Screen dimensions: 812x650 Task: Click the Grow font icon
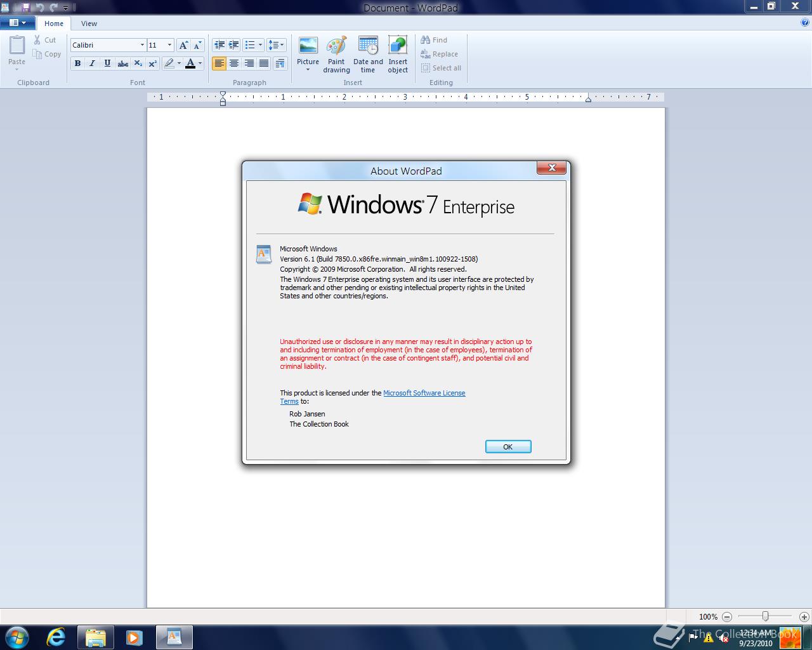click(x=183, y=45)
